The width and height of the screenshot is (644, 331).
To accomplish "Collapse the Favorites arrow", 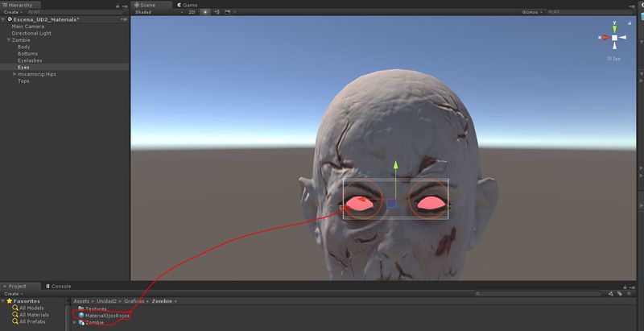I will point(3,301).
